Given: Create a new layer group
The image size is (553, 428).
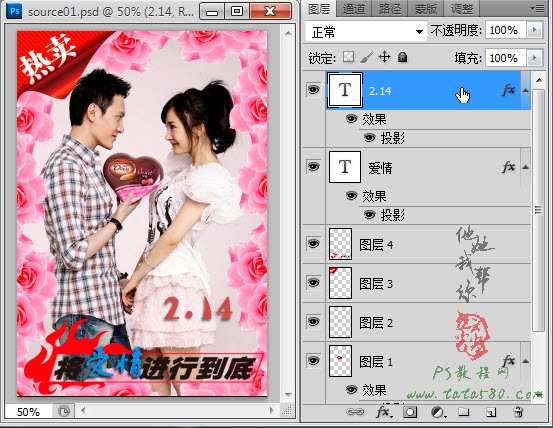Looking at the screenshot, I should [x=464, y=411].
